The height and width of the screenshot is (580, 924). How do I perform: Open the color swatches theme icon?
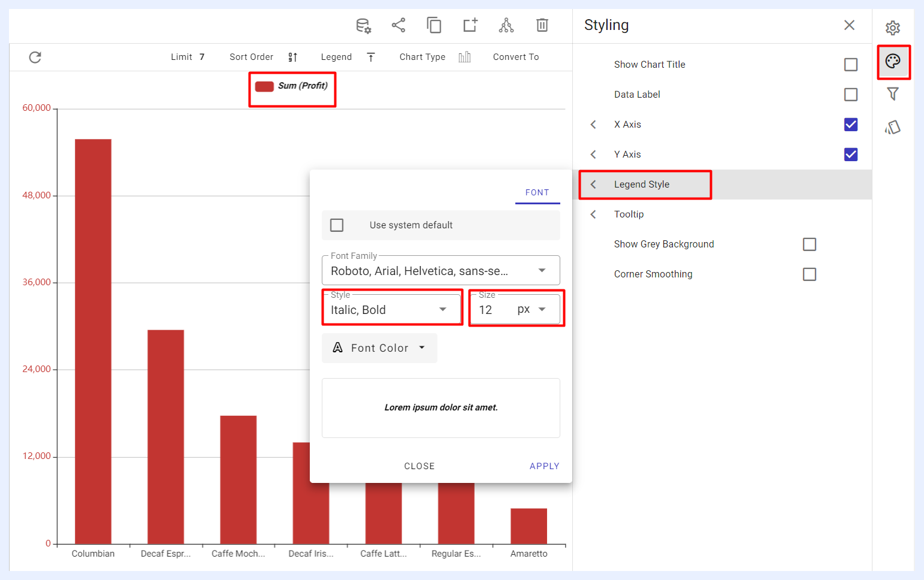pos(893,127)
